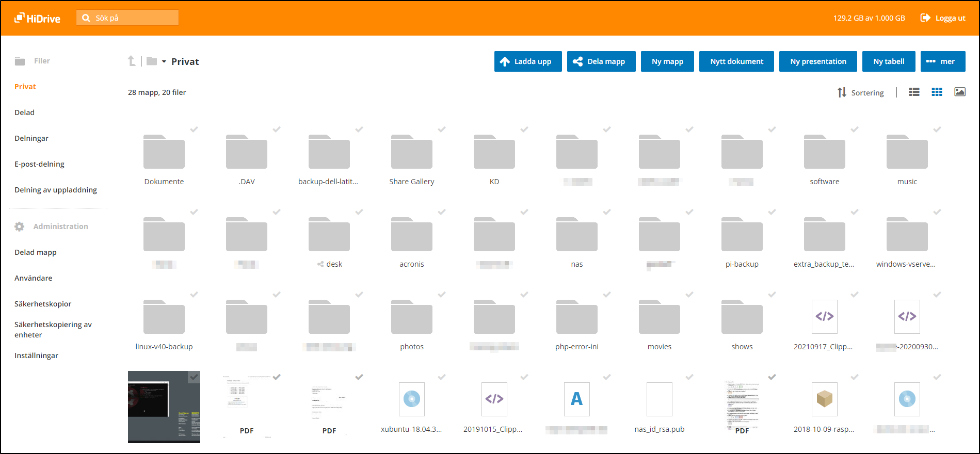Click the Ladda upp button
The image size is (980, 454).
tap(527, 61)
